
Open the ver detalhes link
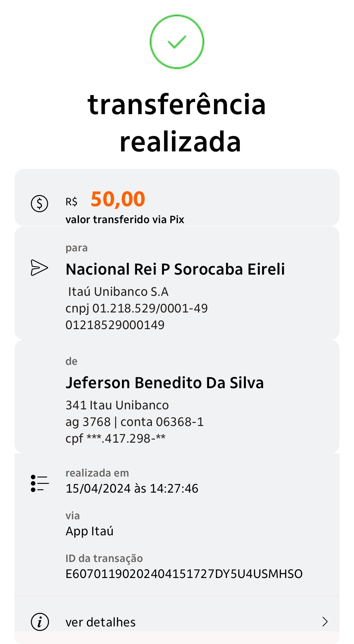[100, 622]
